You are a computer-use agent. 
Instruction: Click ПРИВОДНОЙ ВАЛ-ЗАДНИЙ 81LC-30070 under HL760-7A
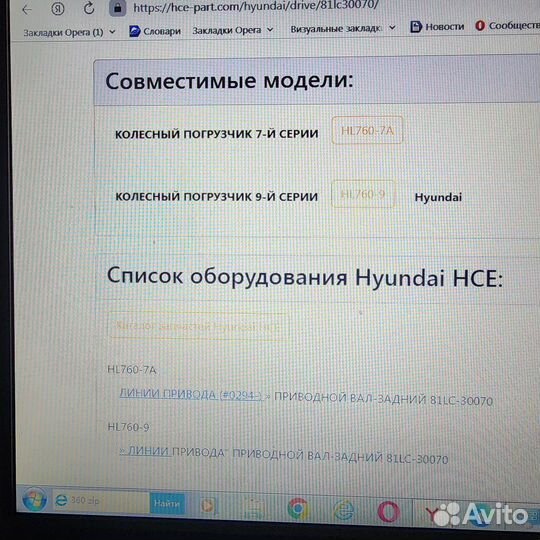click(x=383, y=399)
